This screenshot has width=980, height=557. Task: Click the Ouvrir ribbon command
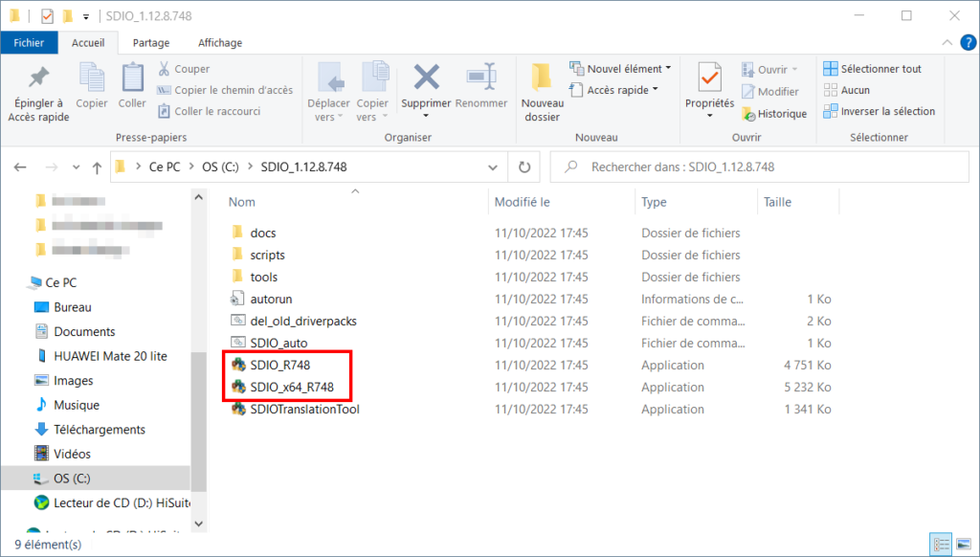pos(770,70)
